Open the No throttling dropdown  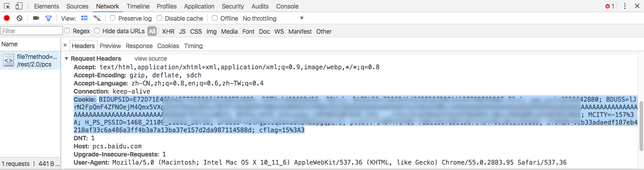(x=273, y=18)
